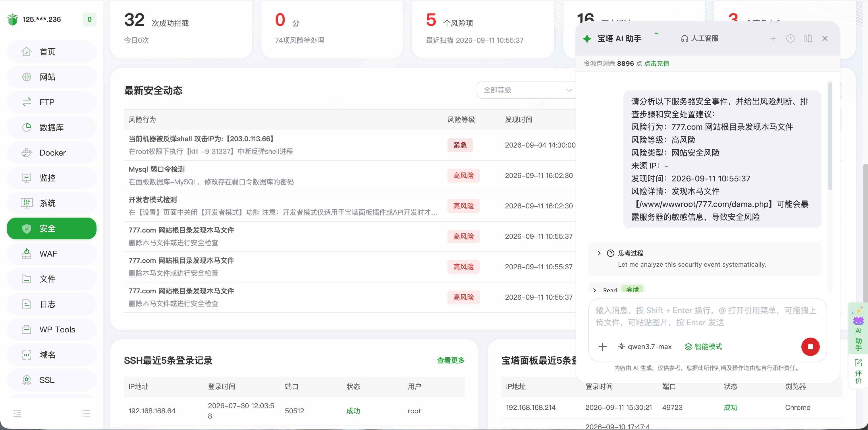Click the AI 助手 floating side tab
Image resolution: width=868 pixels, height=430 pixels.
point(858,329)
